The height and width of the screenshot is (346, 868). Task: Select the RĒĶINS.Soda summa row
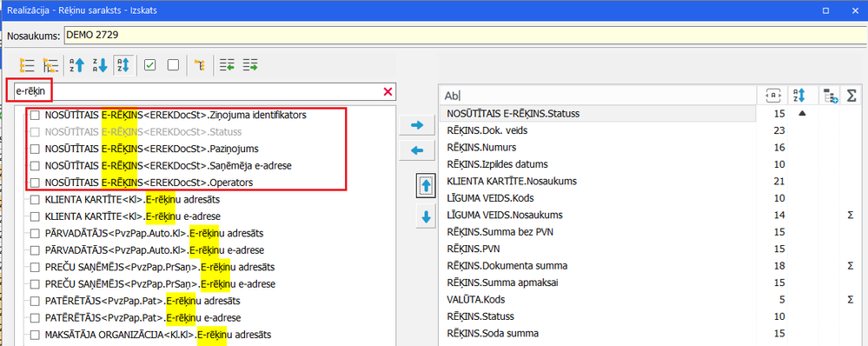[598, 334]
